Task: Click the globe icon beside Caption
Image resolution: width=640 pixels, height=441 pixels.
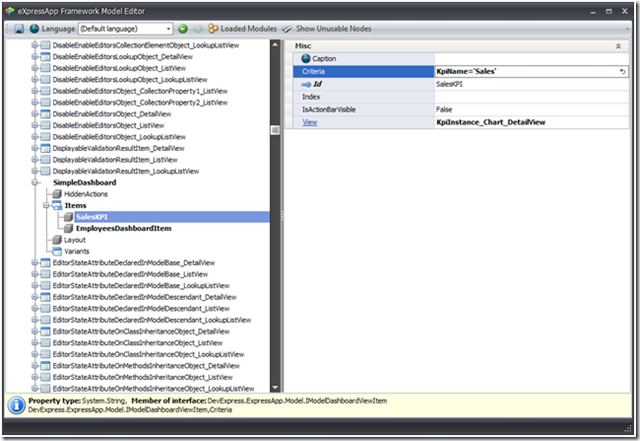Action: (306, 58)
